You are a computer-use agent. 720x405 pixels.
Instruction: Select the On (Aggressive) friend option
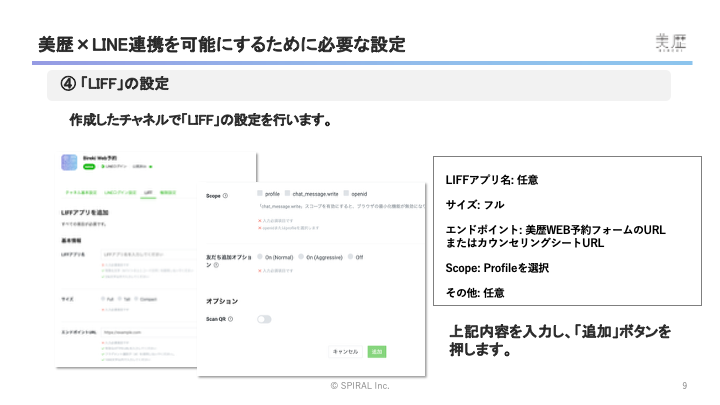(x=302, y=255)
